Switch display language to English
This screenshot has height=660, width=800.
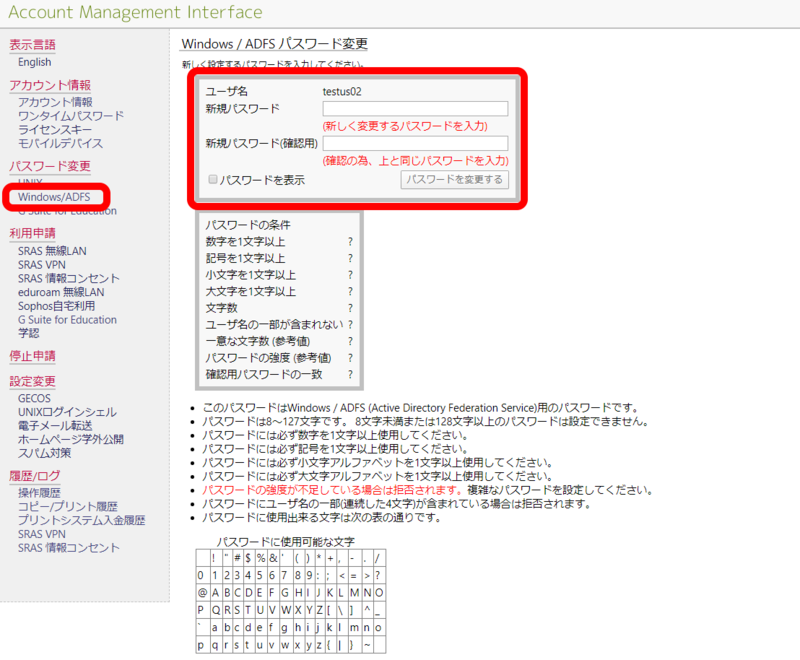35,62
